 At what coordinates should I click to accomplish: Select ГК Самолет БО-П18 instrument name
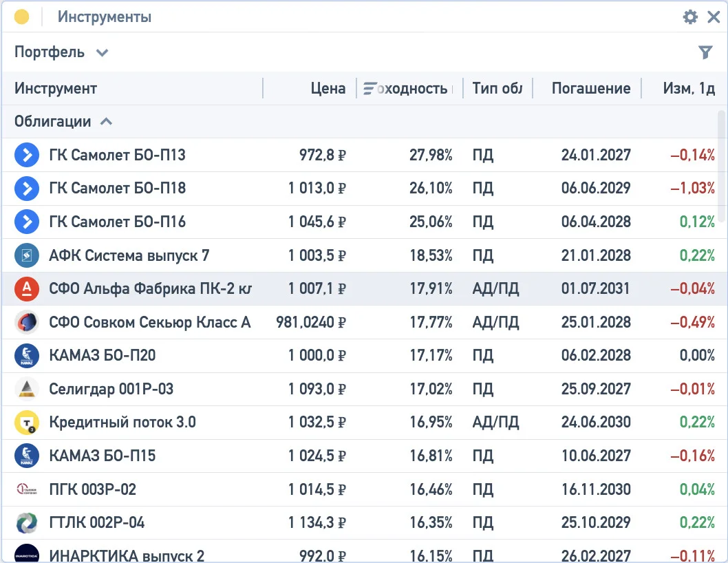(118, 188)
